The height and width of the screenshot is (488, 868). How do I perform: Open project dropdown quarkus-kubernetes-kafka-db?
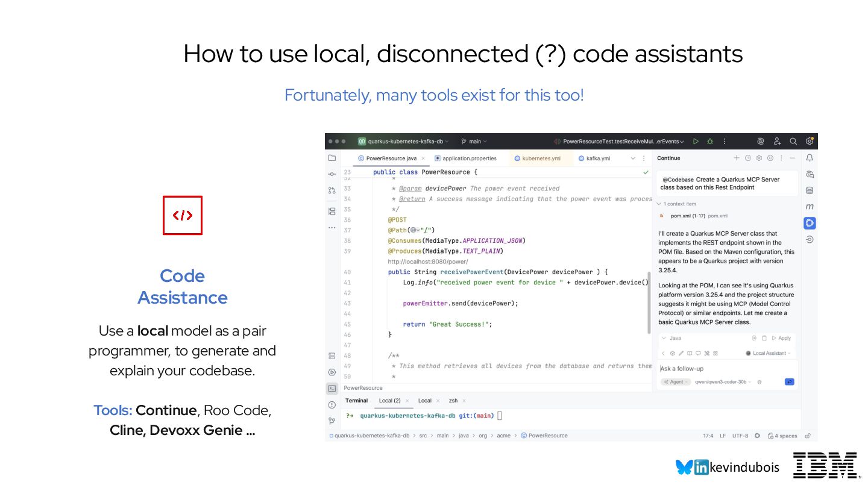403,142
